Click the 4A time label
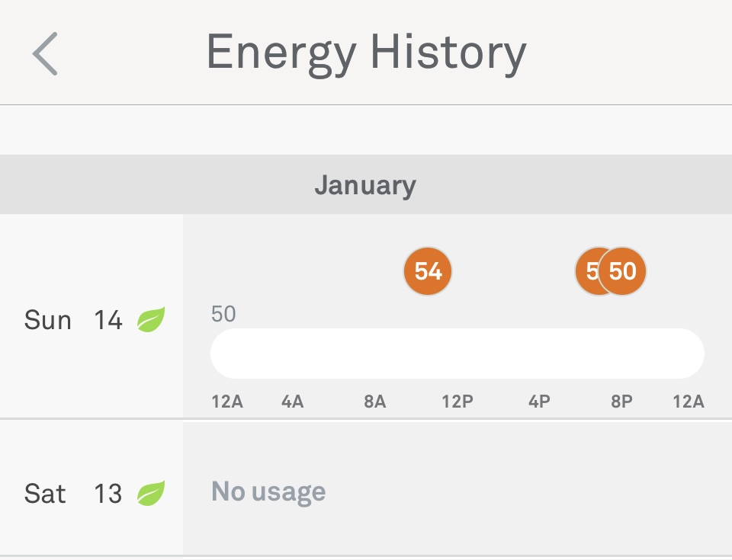The image size is (732, 560). (x=292, y=402)
